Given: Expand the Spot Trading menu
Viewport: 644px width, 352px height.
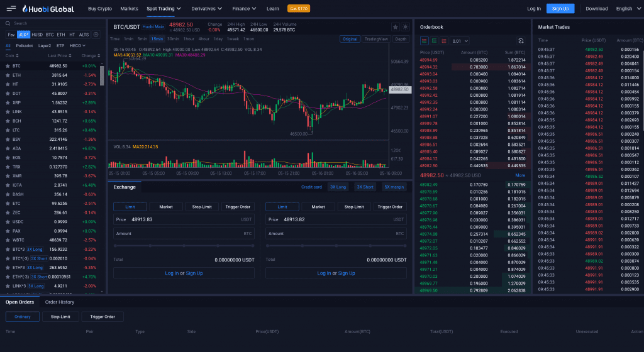Looking at the screenshot, I should 164,9.
